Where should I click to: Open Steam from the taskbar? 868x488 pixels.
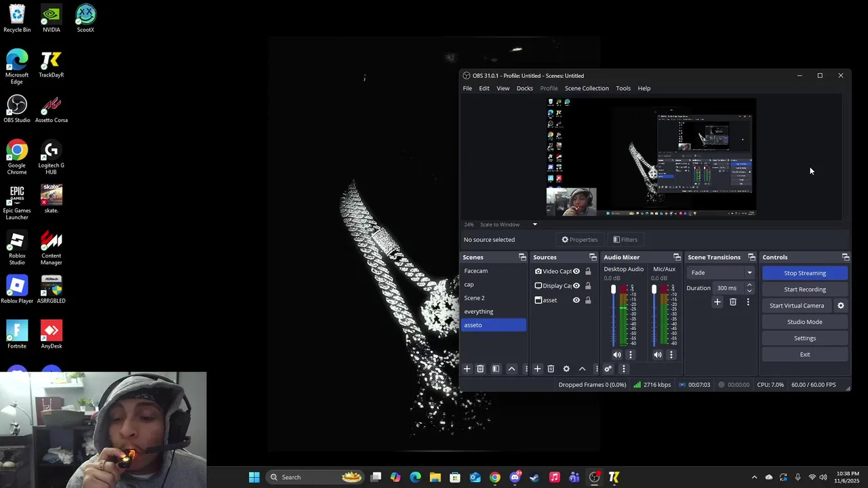534,477
